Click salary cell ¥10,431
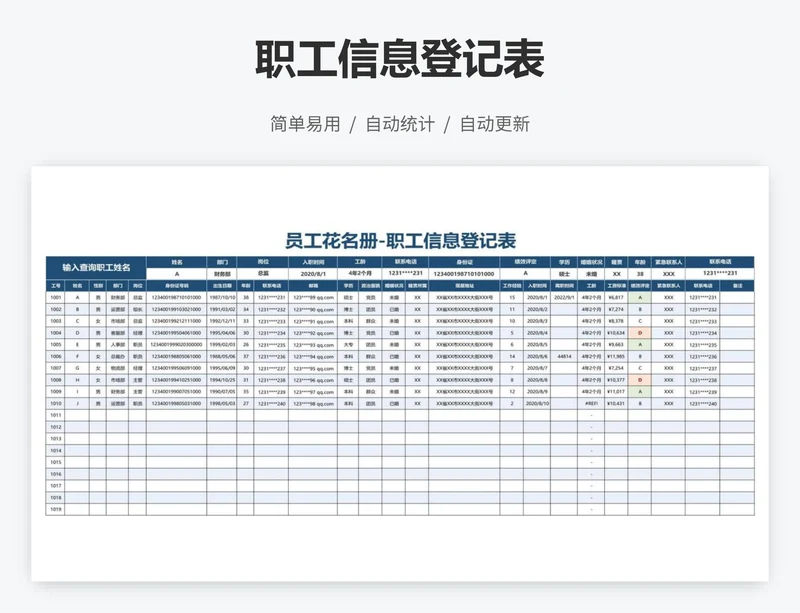800x613 pixels. (616, 403)
